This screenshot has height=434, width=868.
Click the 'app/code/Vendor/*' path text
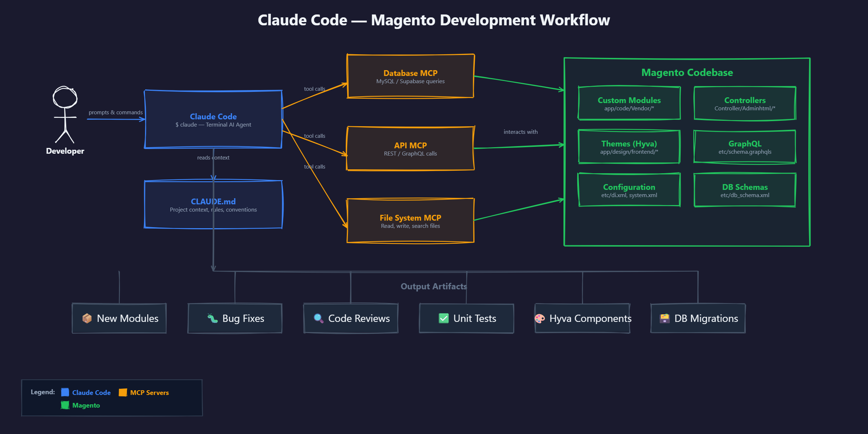coord(629,109)
